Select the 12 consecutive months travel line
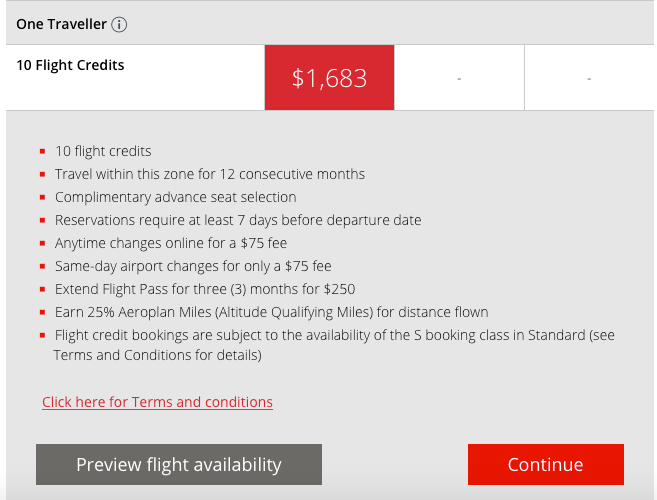This screenshot has width=657, height=500. 210,174
